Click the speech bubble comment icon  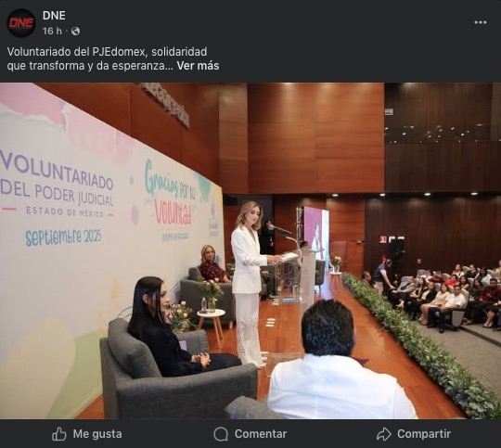tap(221, 434)
